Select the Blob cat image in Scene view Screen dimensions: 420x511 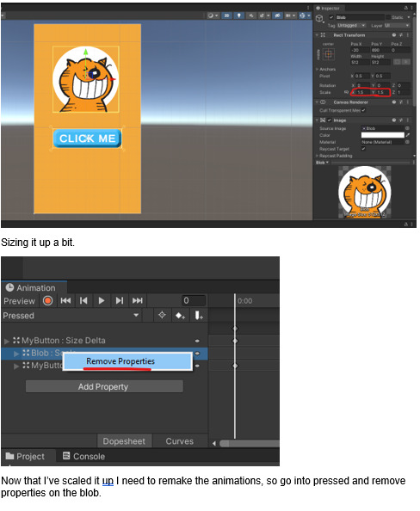point(86,79)
